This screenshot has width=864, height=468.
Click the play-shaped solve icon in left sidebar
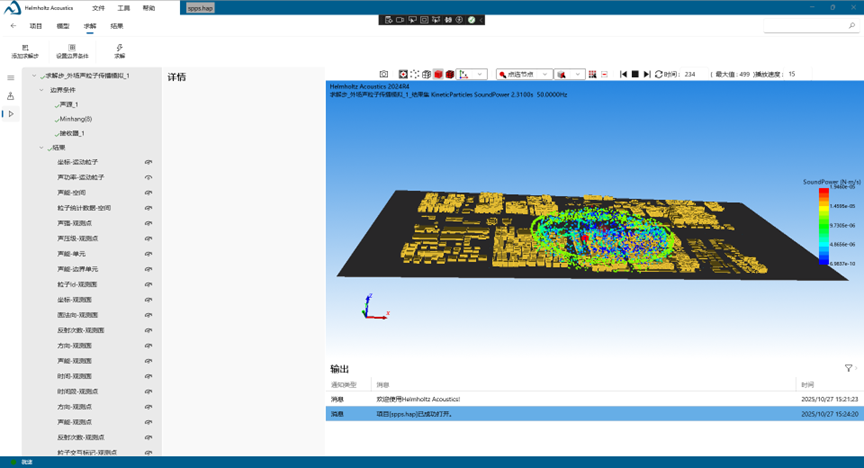(11, 114)
